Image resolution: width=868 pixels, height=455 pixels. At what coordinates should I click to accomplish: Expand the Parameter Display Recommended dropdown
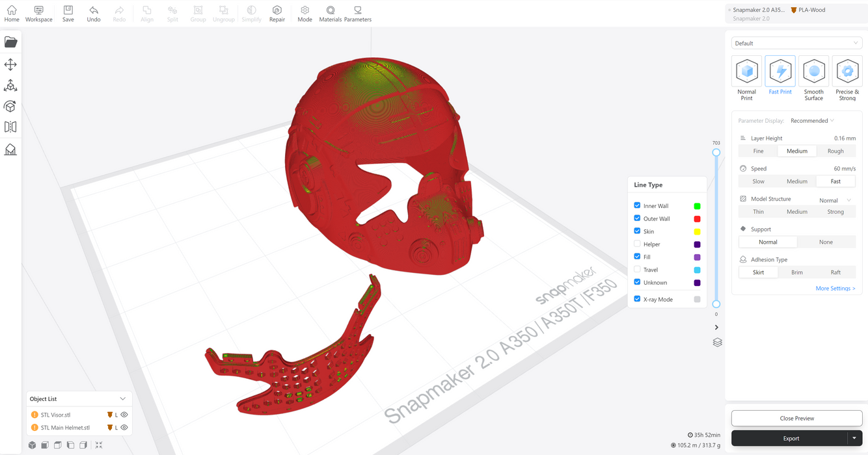[x=812, y=121]
